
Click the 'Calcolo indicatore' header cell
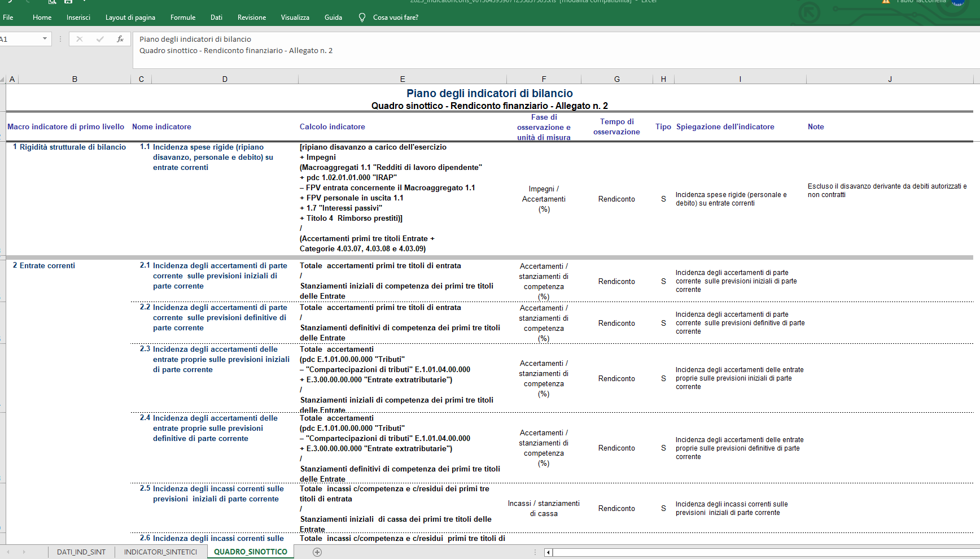pyautogui.click(x=332, y=126)
